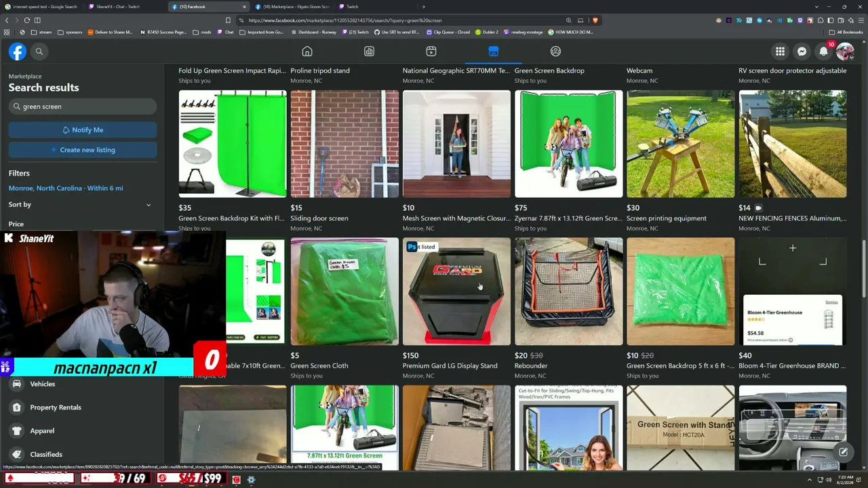Switch to the internet speed test Google tab
This screenshot has height=488, width=868.
tap(43, 7)
